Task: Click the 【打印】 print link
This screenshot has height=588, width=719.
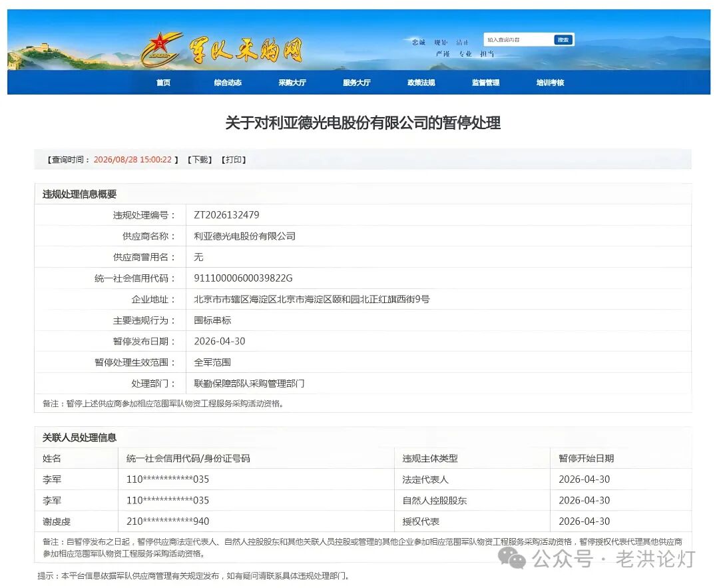Action: click(x=234, y=160)
